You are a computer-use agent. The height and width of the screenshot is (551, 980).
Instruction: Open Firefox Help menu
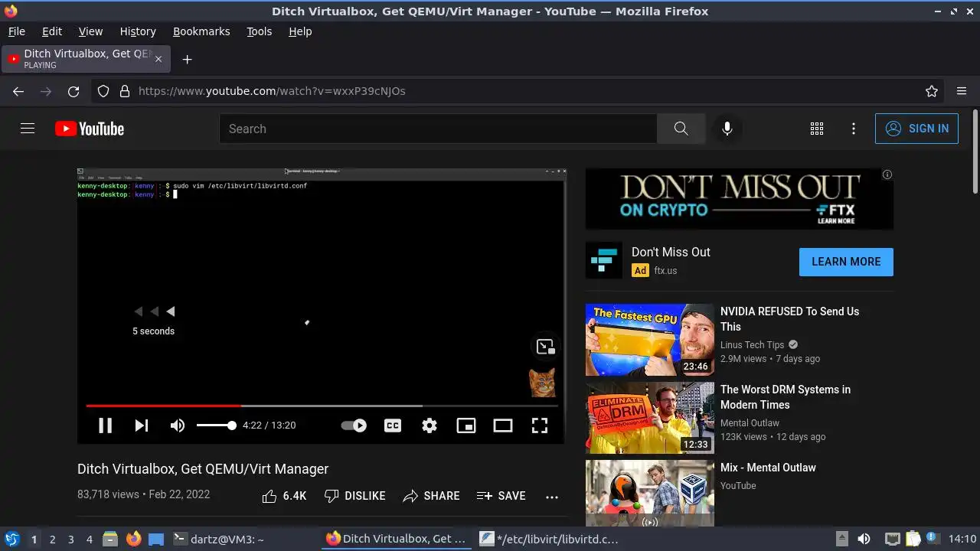300,31
